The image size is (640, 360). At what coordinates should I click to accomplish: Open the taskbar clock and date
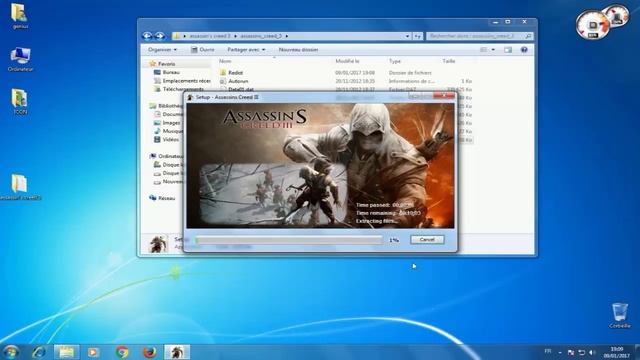coord(617,352)
